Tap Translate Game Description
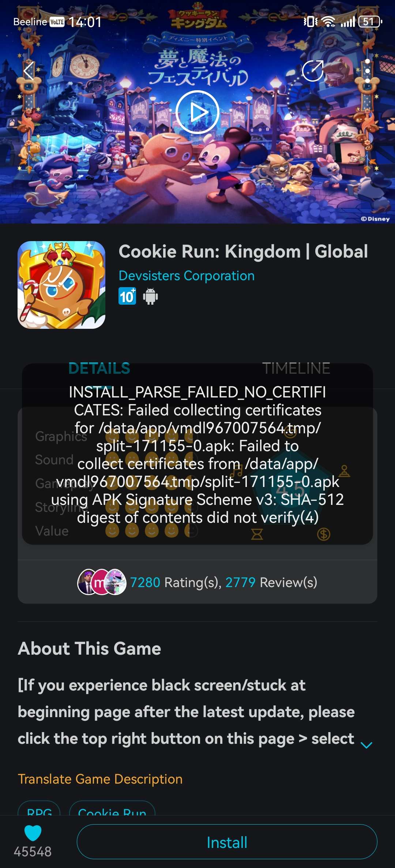395x868 pixels. (100, 779)
